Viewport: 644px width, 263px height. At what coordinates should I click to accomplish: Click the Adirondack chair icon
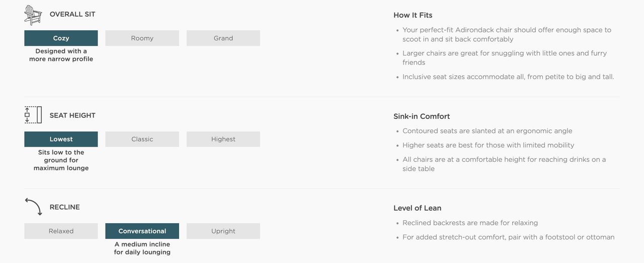pyautogui.click(x=33, y=15)
